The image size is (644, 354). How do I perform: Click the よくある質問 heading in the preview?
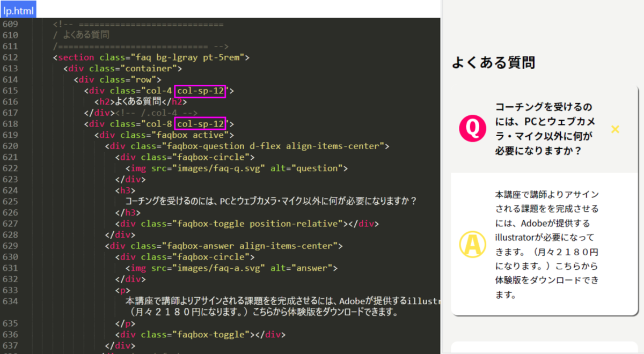pyautogui.click(x=493, y=63)
